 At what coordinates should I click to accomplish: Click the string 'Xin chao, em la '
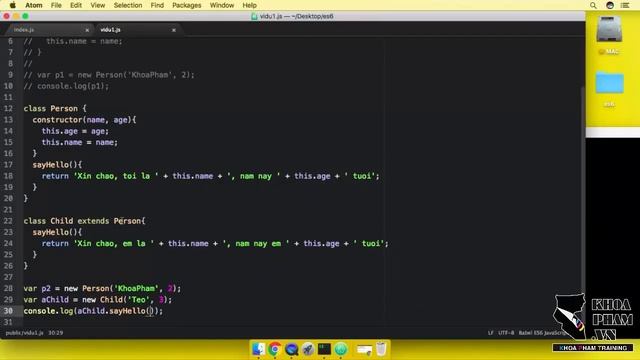pyautogui.click(x=114, y=244)
